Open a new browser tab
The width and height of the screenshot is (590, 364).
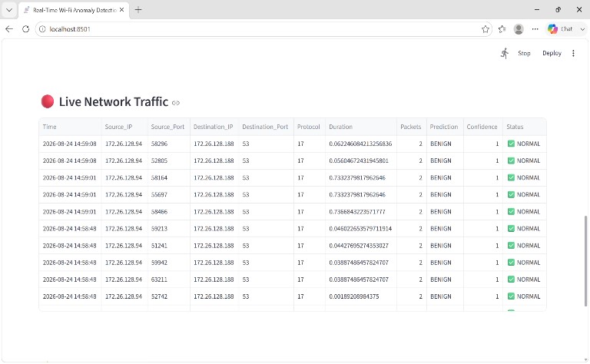[138, 10]
